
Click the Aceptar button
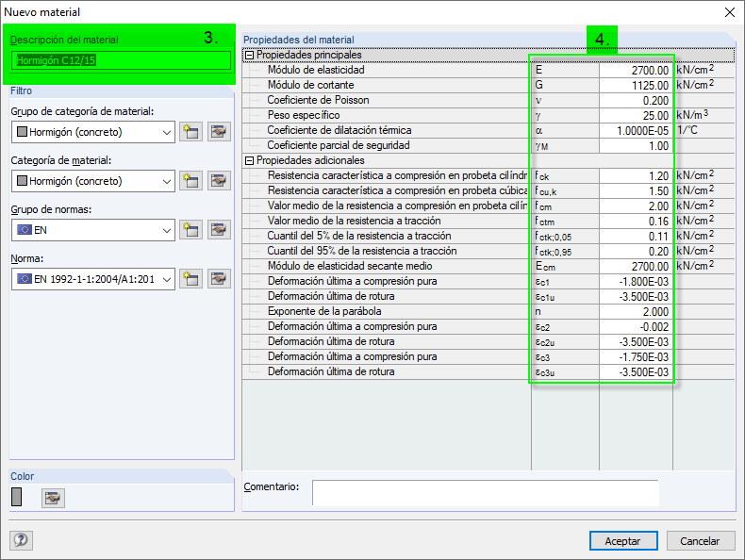(x=623, y=540)
